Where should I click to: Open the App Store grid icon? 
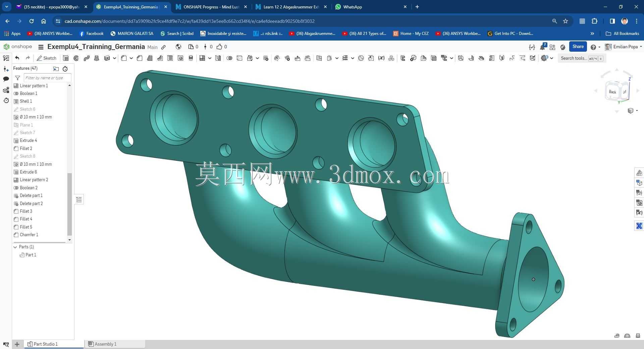[552, 47]
